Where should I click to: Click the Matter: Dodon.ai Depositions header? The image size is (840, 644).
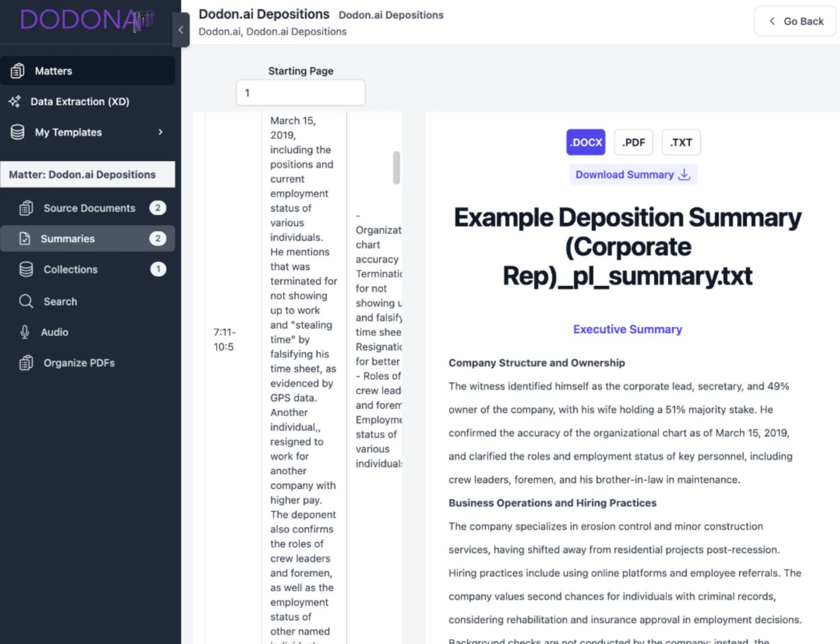[x=87, y=174]
